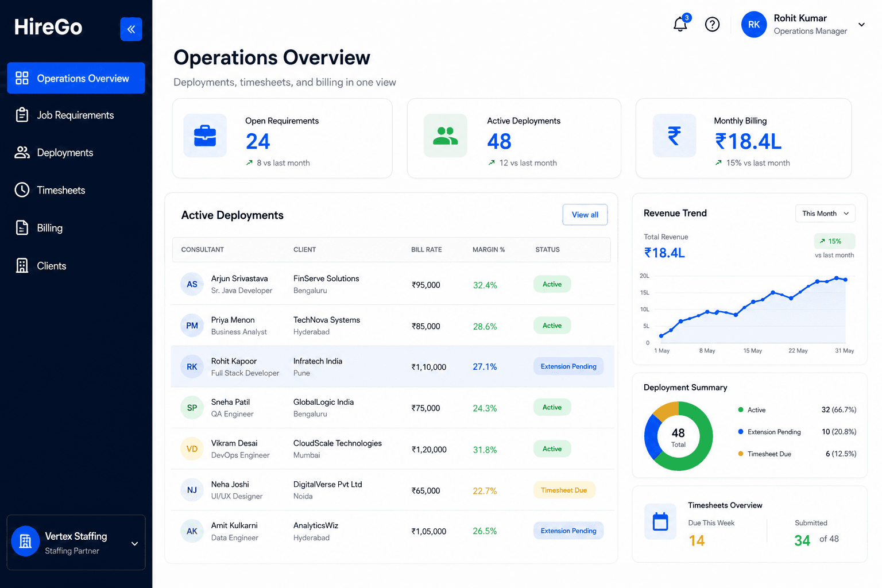
Task: Click the NJ avatar for Neha Joshi
Action: click(x=192, y=490)
